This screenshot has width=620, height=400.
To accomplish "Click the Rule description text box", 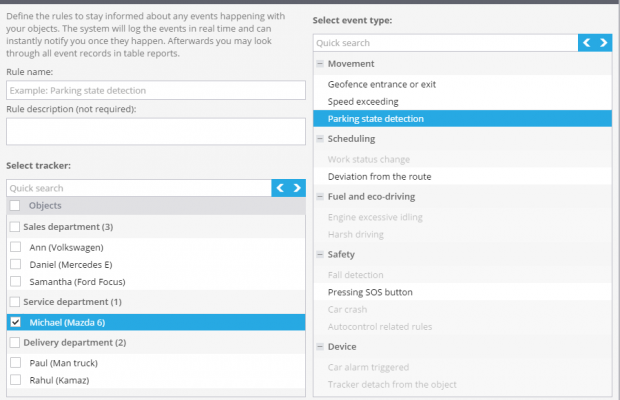I will 156,132.
